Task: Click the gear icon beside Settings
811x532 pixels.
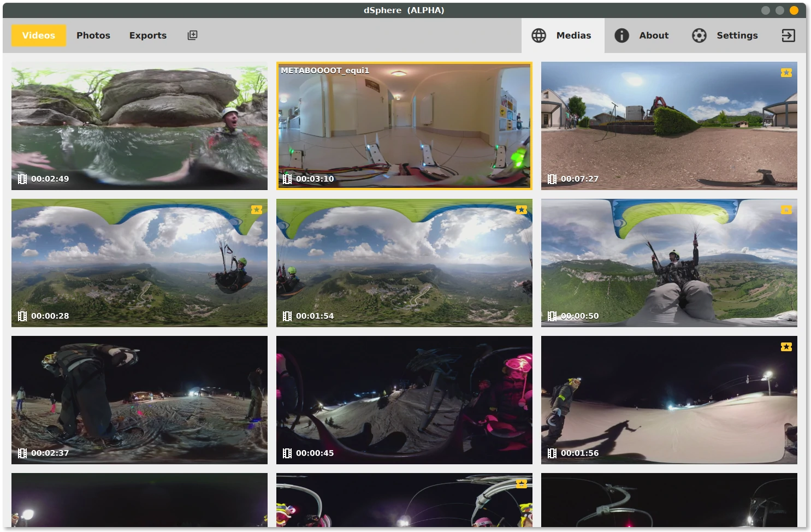Action: [x=699, y=36]
